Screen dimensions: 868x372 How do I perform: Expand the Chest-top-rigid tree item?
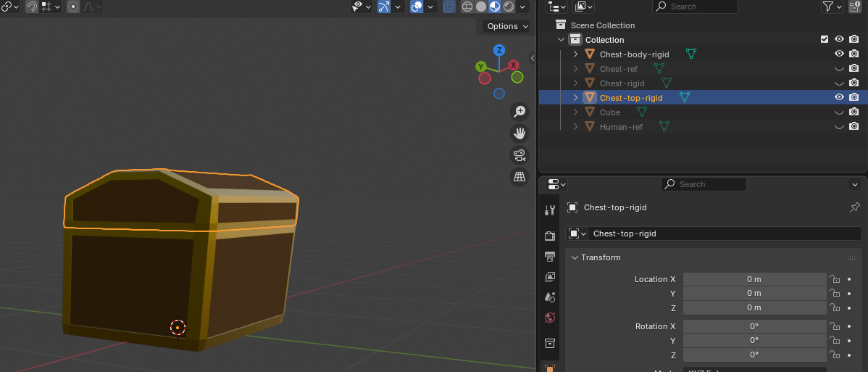coord(576,98)
